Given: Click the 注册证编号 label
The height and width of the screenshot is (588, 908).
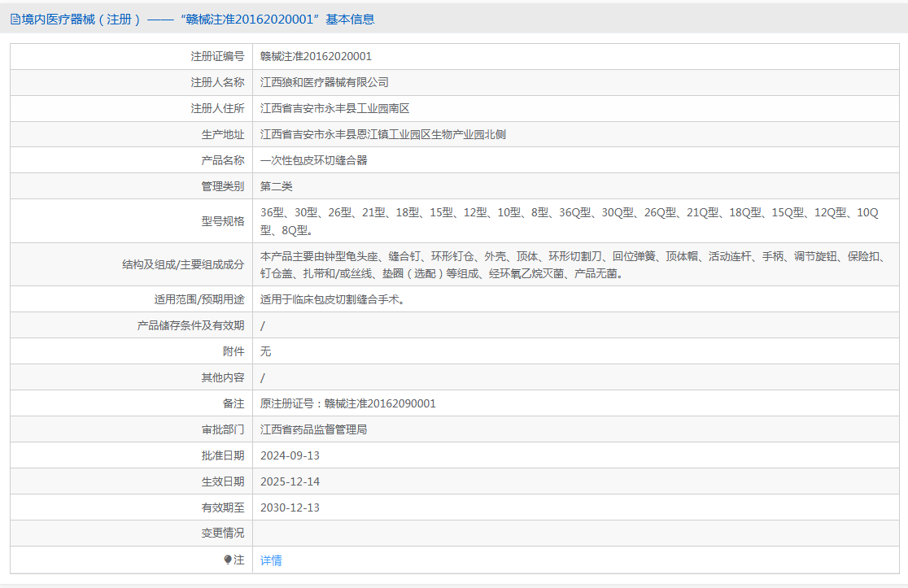Looking at the screenshot, I should [218, 56].
